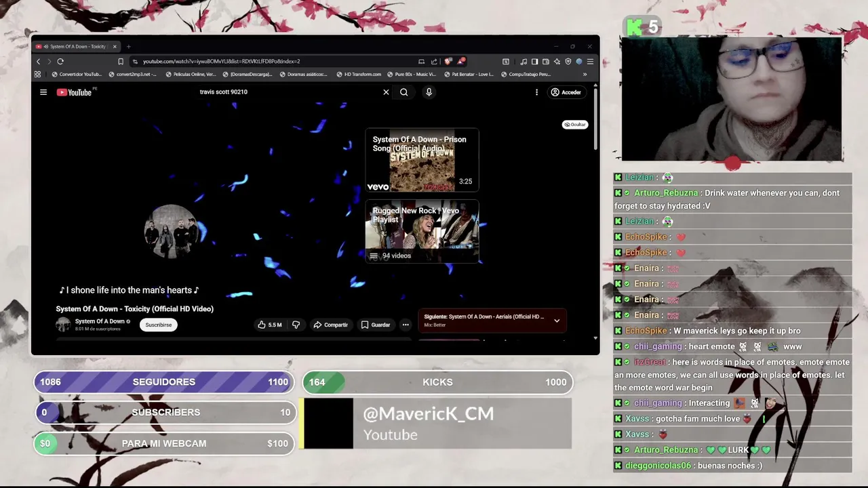Click the page scrollbar down arrow
Viewport: 868px width, 488px height.
(595, 338)
